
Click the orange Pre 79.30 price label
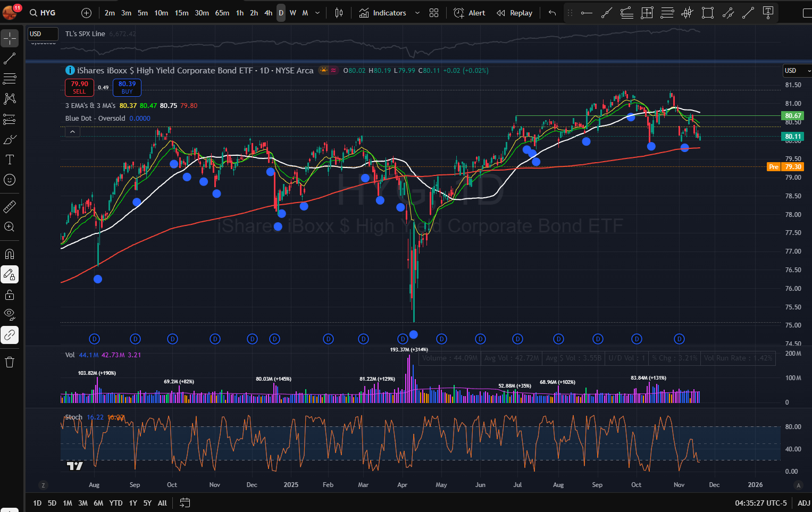coord(785,167)
